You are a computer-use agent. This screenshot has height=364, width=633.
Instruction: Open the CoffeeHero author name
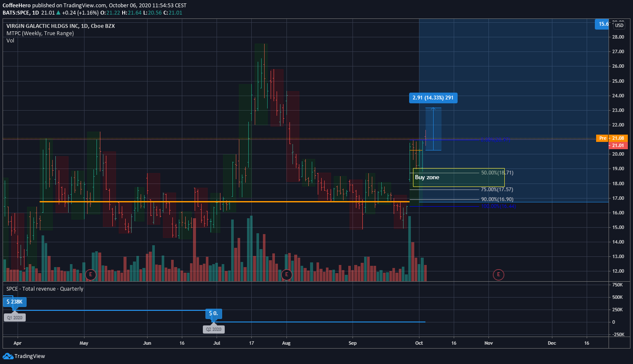(16, 6)
